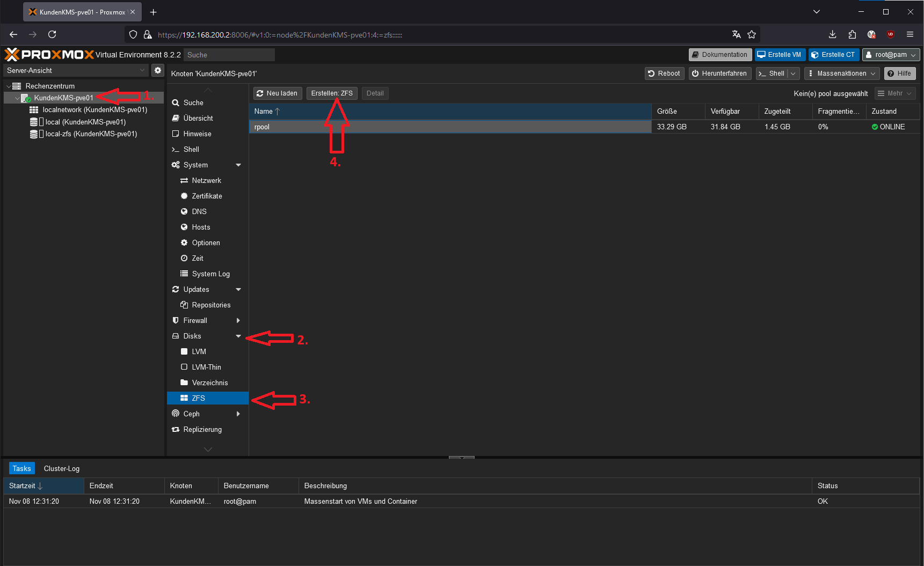This screenshot has height=566, width=924.
Task: Select the rpool row in the table
Action: pyautogui.click(x=450, y=127)
